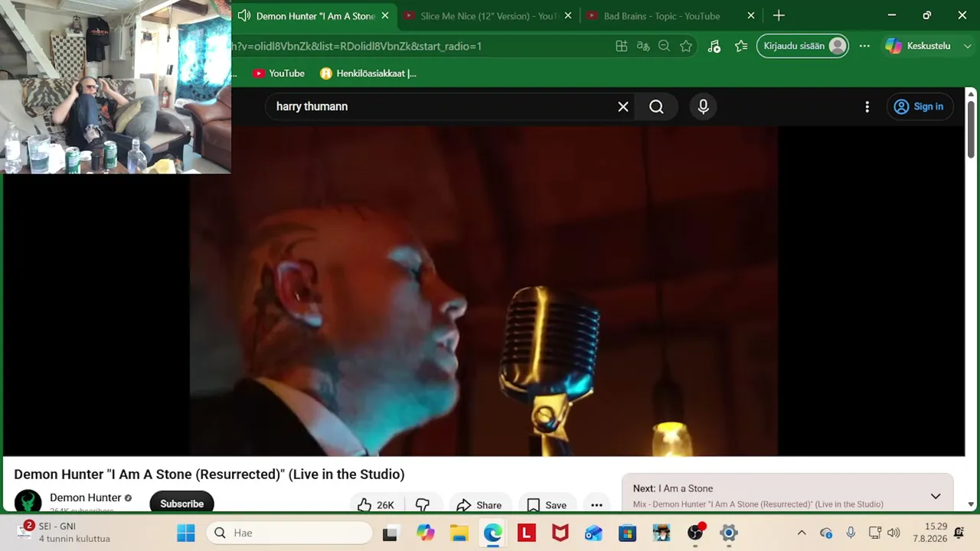
Task: Open the Edge settings and more menu
Action: pos(864,46)
